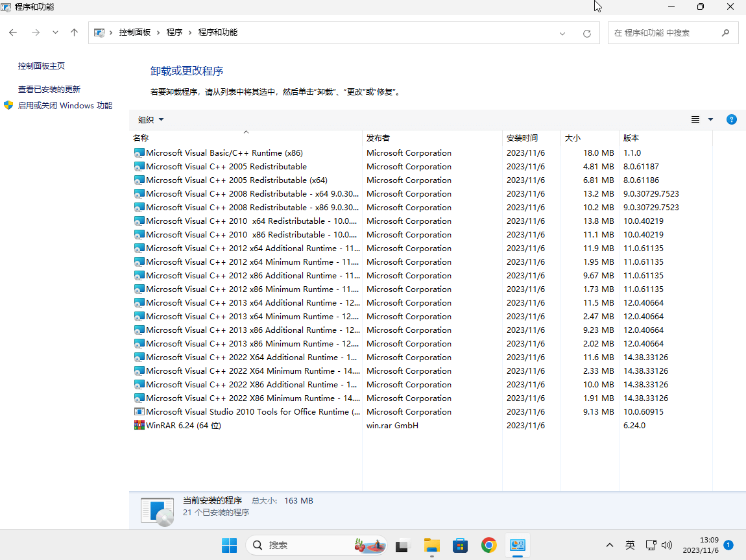Click win.rar GmbH publisher cell
The image size is (746, 560).
pos(392,425)
